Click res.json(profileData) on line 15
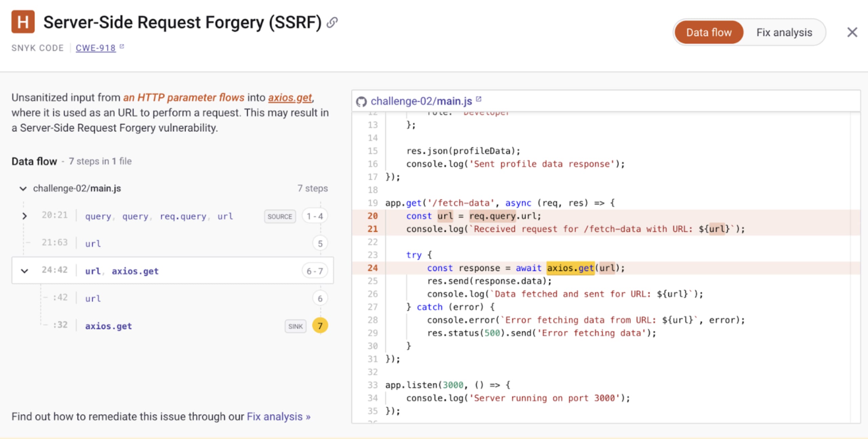The width and height of the screenshot is (868, 439). pyautogui.click(x=463, y=151)
